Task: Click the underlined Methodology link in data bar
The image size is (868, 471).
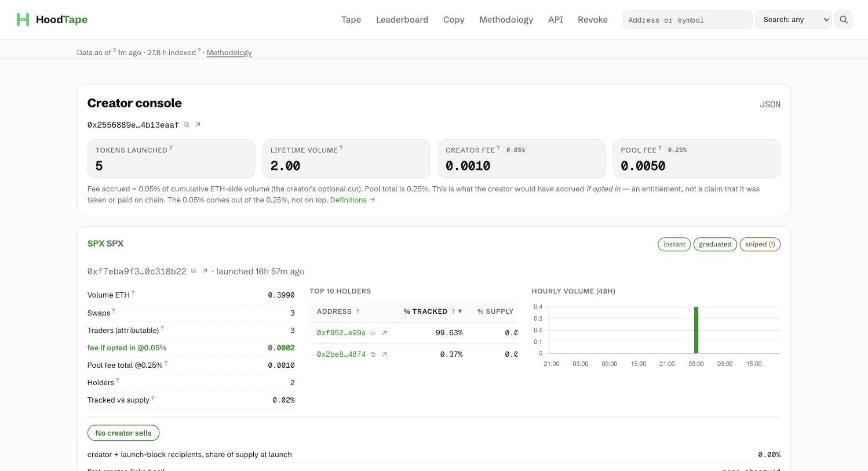Action: (229, 53)
